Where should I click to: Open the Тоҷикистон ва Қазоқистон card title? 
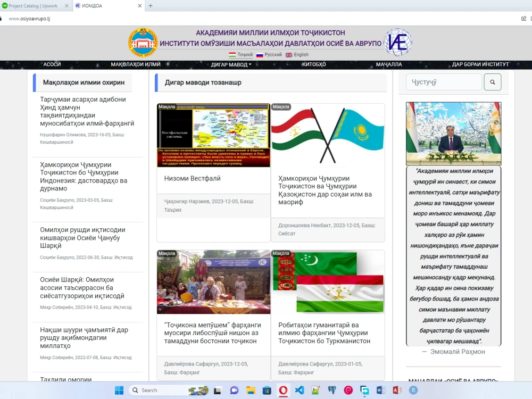coord(325,190)
